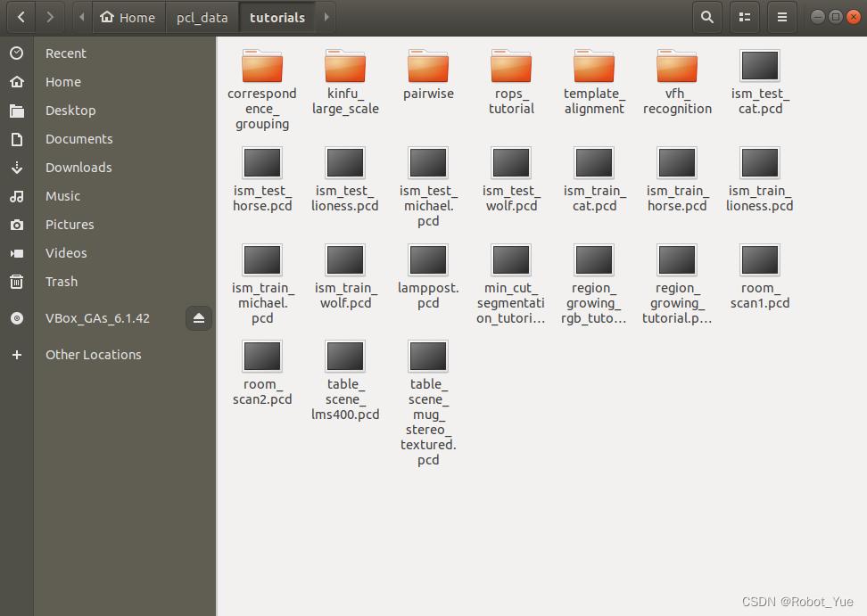Show earlier path with the left triangle
Screen dimensions: 867x616
tap(82, 17)
